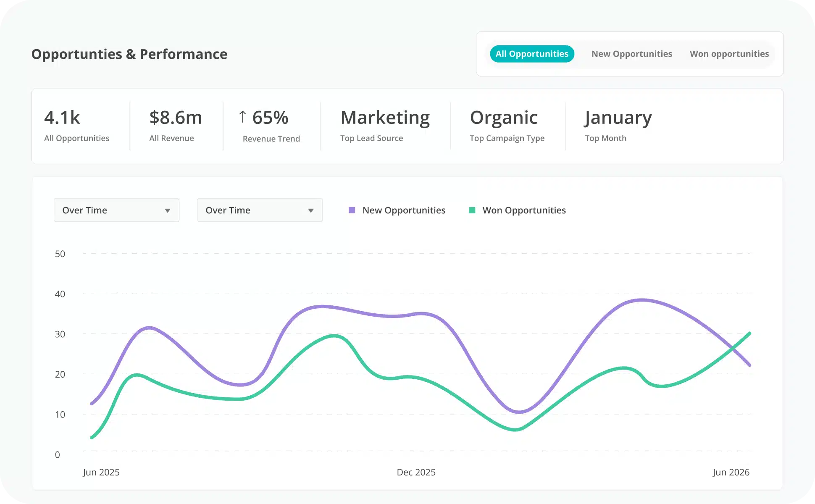The image size is (815, 504).
Task: Click the Opportunties & Performance heading
Action: click(x=129, y=54)
